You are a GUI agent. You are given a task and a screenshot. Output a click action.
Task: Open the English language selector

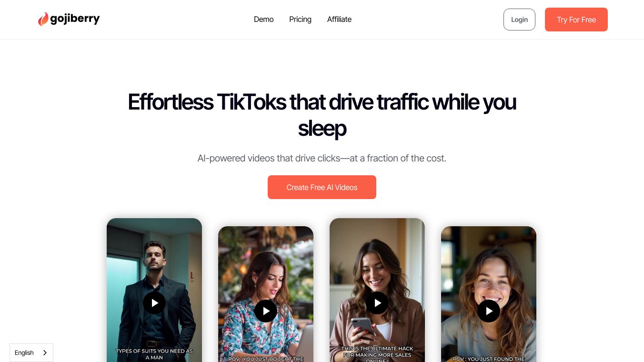[x=31, y=353]
